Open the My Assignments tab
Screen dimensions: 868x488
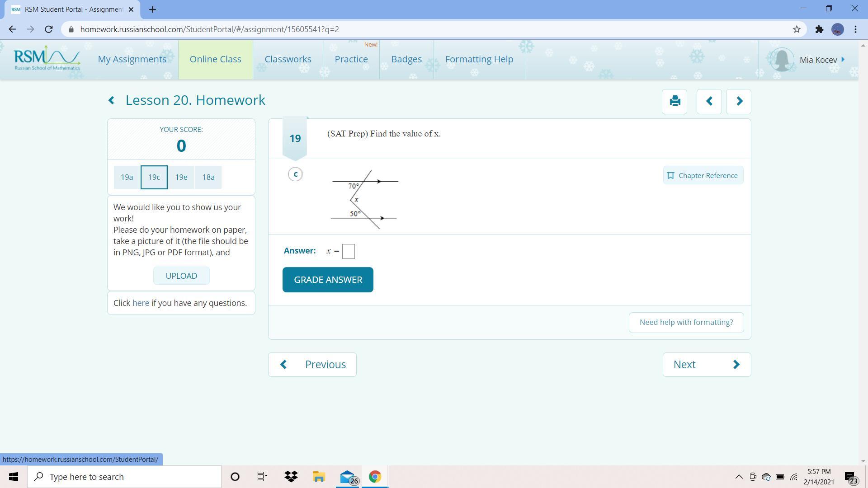pos(132,59)
